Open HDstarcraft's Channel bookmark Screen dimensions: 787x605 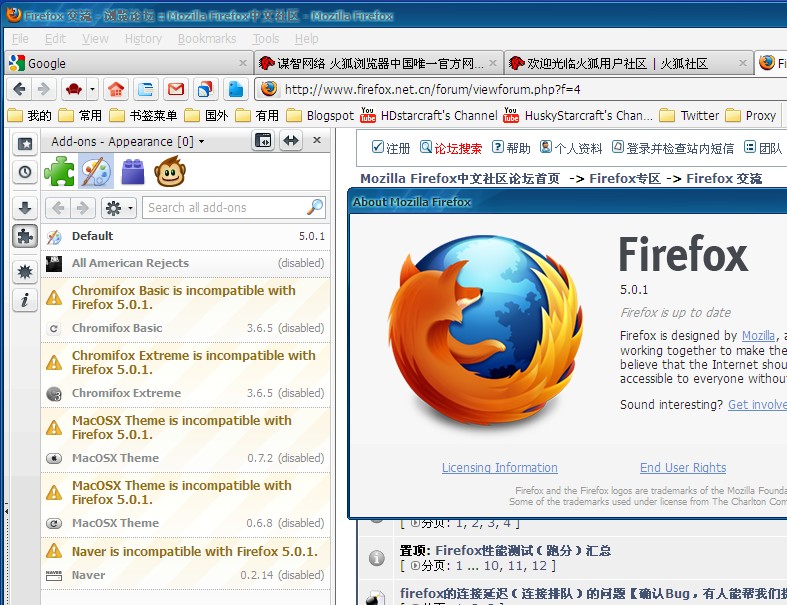(429, 115)
